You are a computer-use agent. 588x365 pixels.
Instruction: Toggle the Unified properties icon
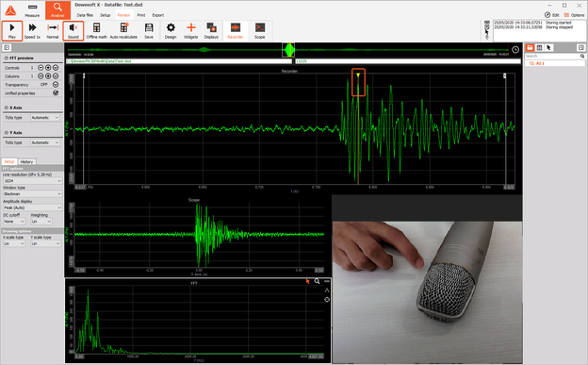coord(56,93)
